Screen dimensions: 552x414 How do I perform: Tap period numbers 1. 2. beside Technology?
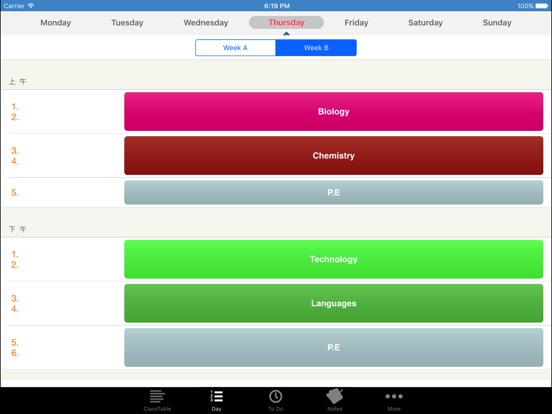(15, 259)
